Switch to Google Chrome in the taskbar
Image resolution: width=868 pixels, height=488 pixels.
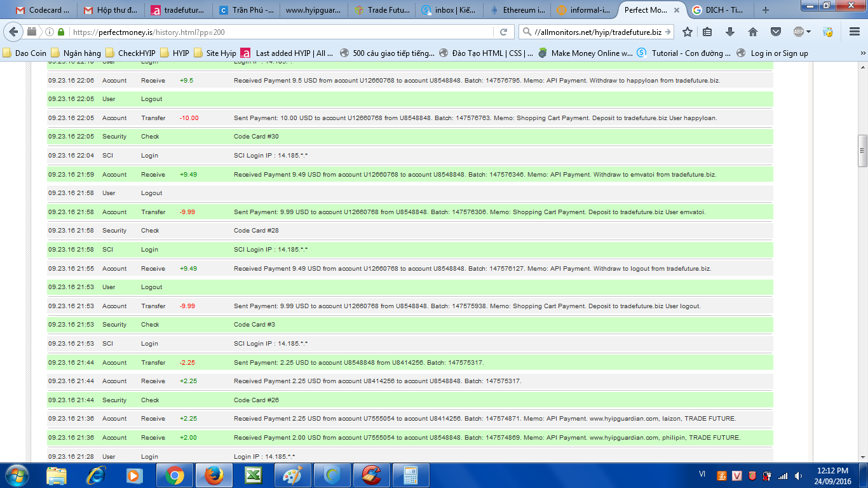tap(175, 475)
